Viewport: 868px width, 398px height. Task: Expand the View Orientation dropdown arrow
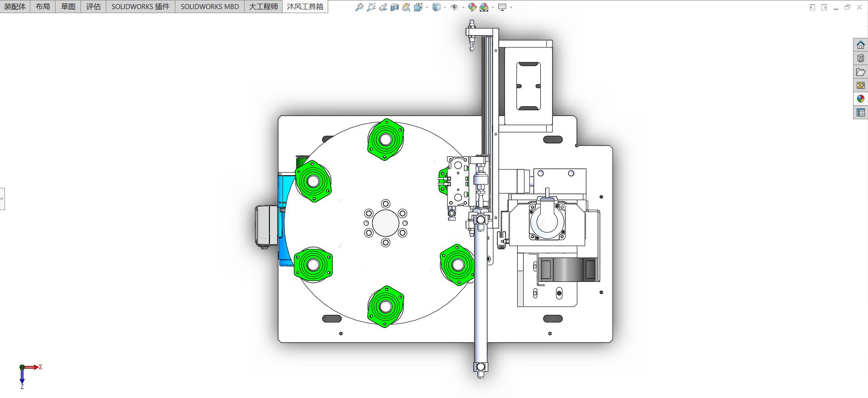[427, 7]
